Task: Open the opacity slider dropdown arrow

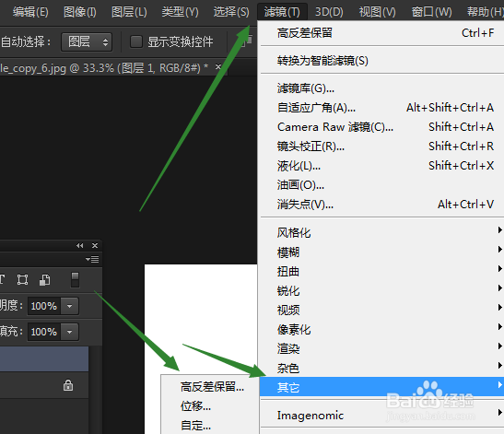Action: tap(70, 306)
